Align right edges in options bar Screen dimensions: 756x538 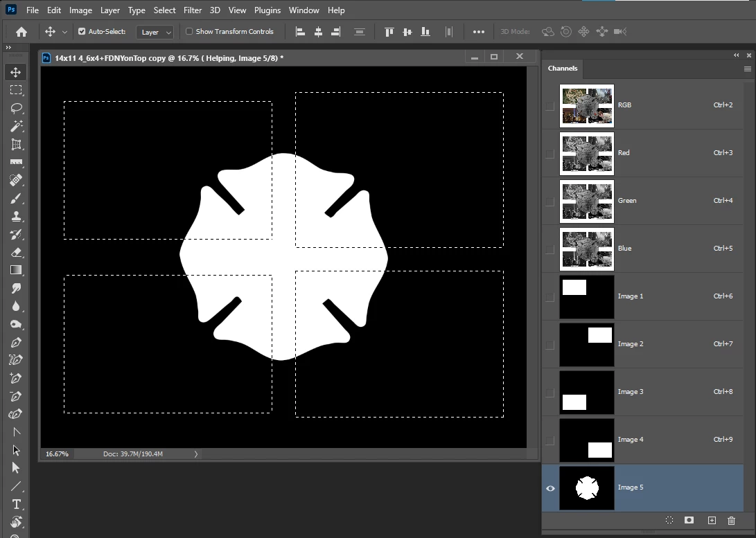336,32
